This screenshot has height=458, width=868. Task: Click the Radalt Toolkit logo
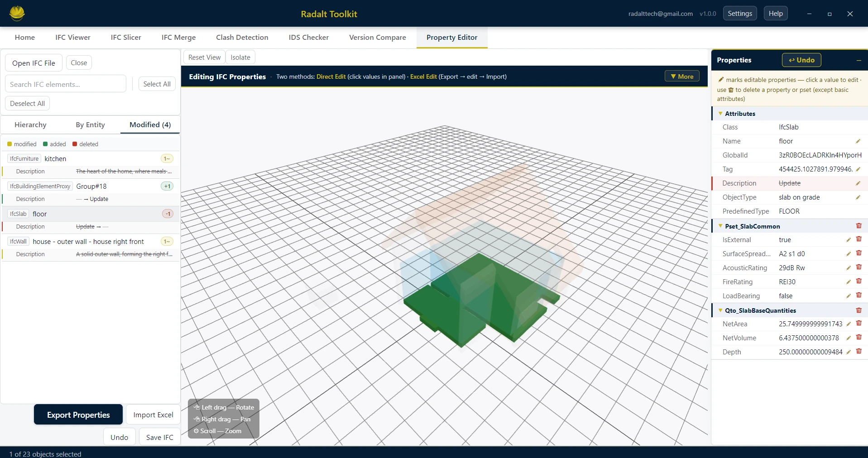tap(17, 13)
